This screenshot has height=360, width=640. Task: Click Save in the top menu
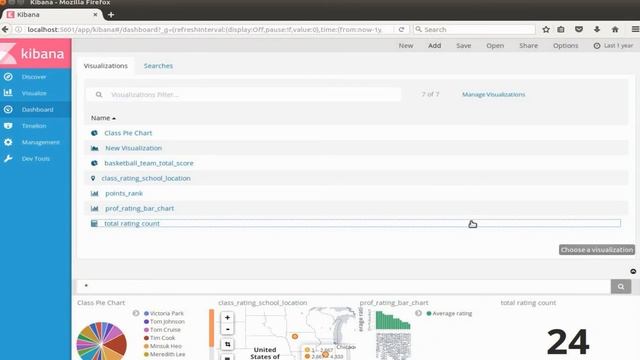point(464,46)
